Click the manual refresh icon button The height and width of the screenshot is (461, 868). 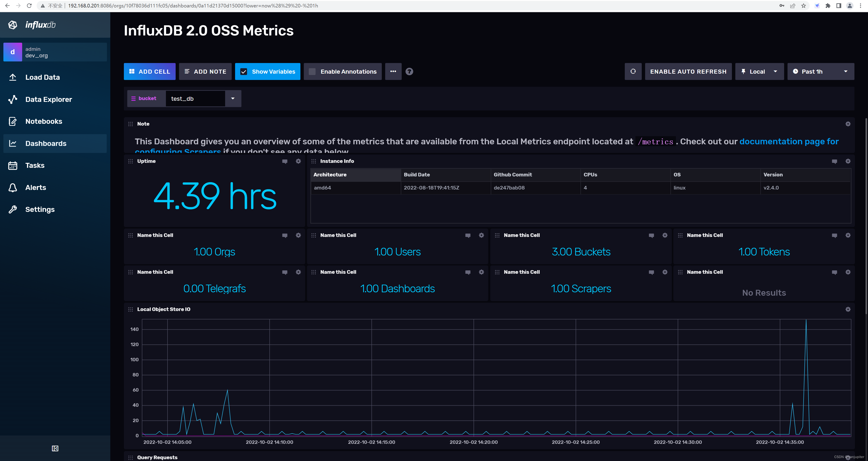(x=633, y=71)
